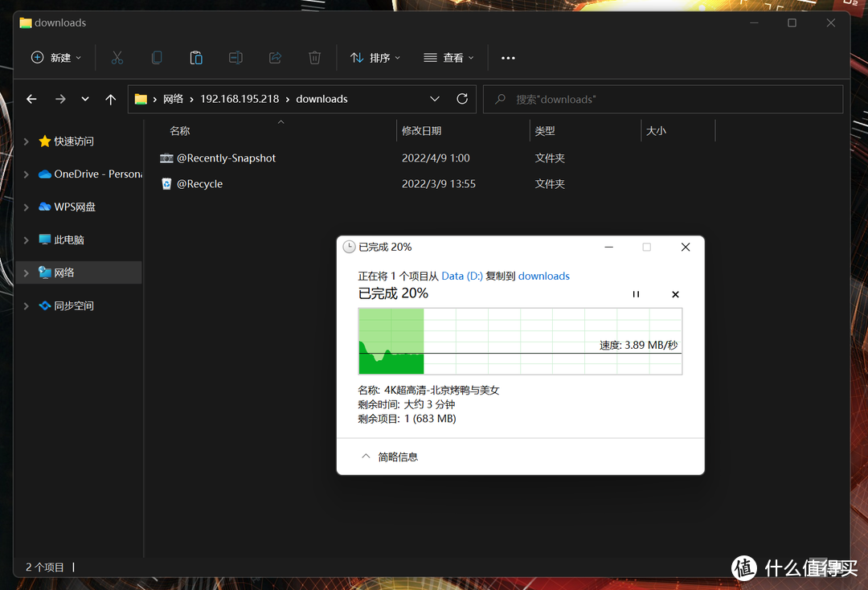Open the Data (D:) link in the dialog
The width and height of the screenshot is (868, 590).
click(461, 276)
